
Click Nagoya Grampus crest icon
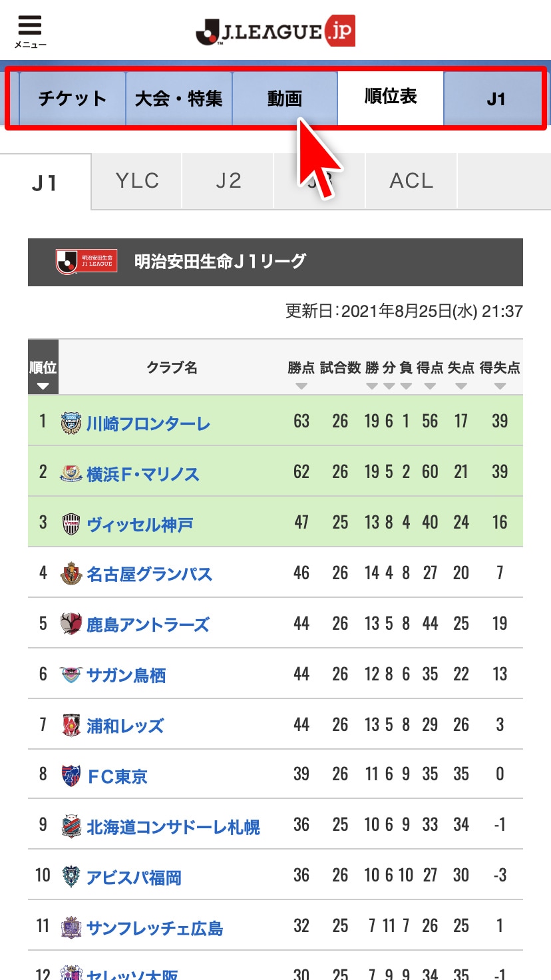71,574
